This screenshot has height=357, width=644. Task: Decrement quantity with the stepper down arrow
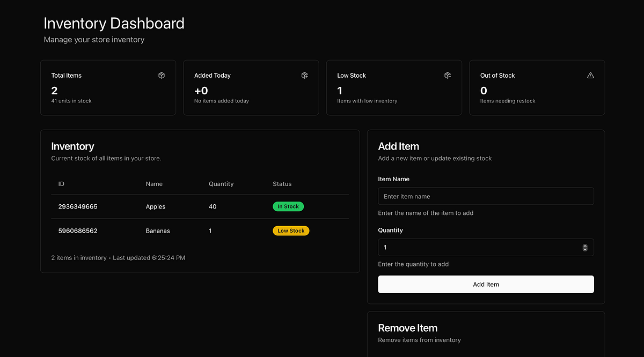[584, 249]
